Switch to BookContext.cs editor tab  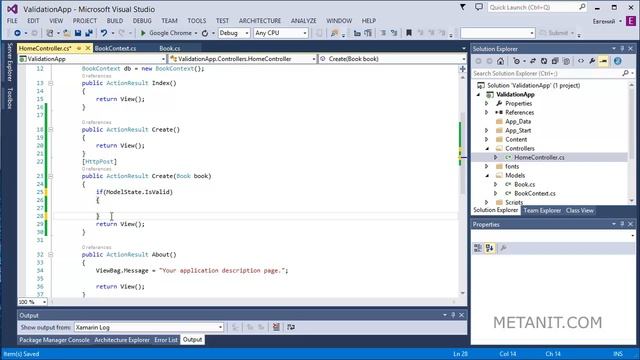pos(116,48)
